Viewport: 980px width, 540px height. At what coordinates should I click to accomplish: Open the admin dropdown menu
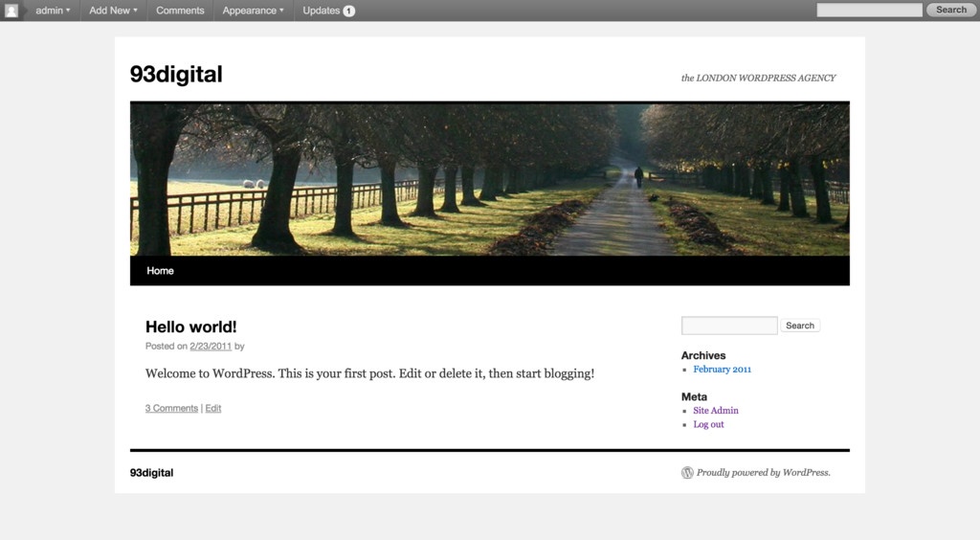coord(53,11)
